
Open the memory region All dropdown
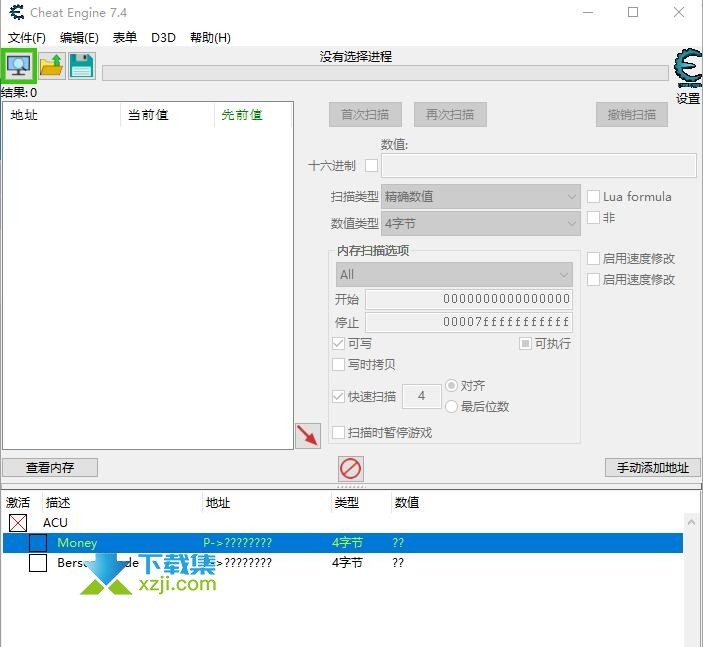(x=454, y=274)
